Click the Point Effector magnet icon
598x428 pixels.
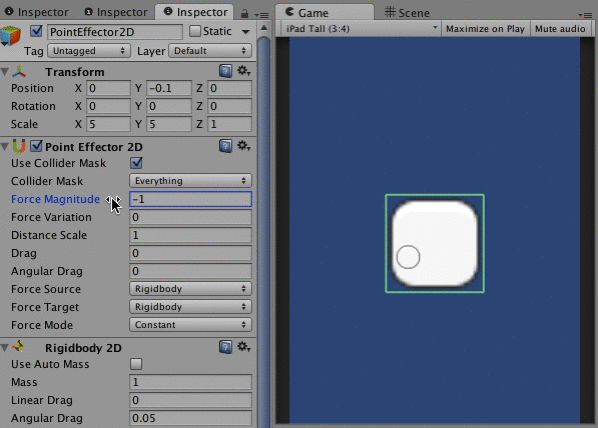pyautogui.click(x=19, y=146)
